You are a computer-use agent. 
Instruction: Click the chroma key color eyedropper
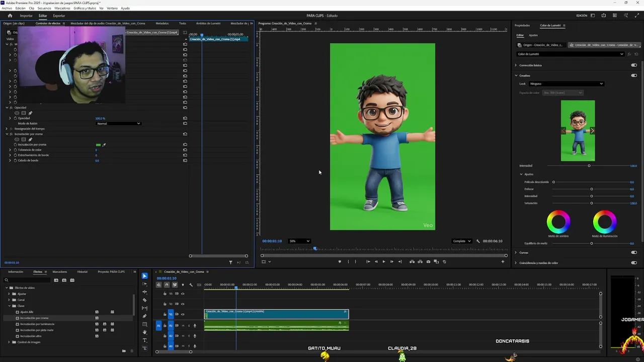(104, 145)
